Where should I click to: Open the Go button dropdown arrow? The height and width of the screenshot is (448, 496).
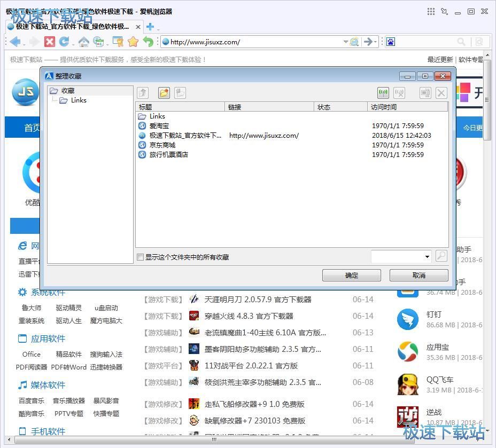(376, 42)
